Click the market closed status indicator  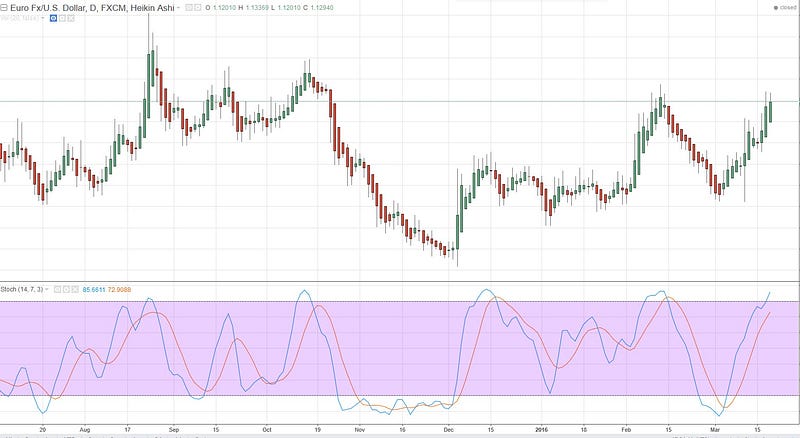tap(785, 8)
